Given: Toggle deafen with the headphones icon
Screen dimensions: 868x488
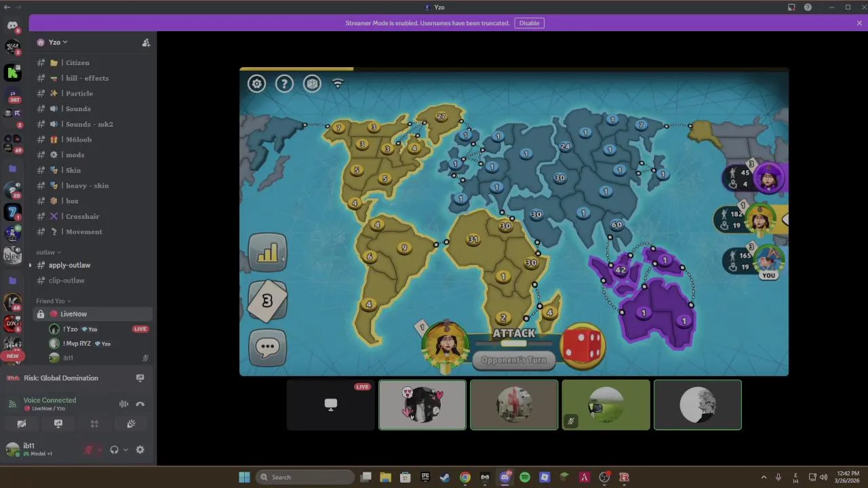Looking at the screenshot, I should (x=115, y=449).
